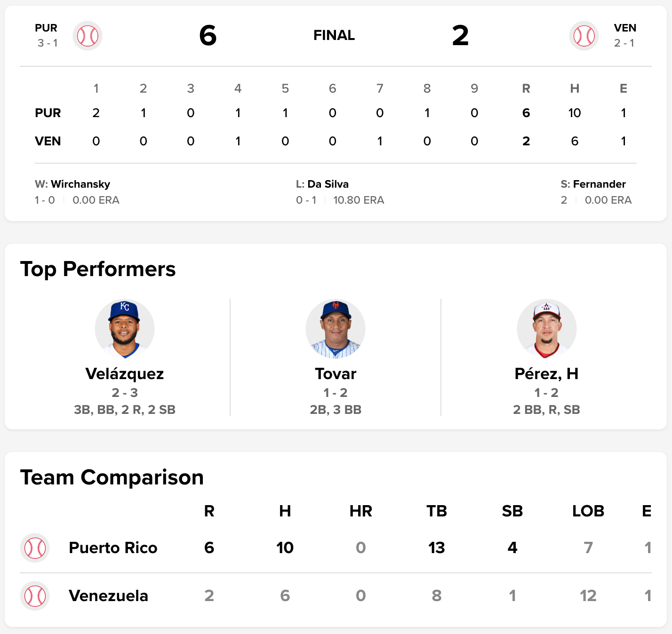The image size is (672, 634).
Task: Click the Puerto Rico baseball icon in Team Comparison
Action: tap(35, 548)
